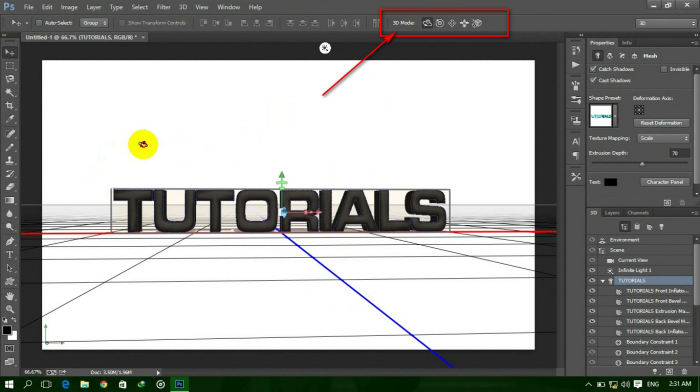This screenshot has height=392, width=700.
Task: Click the Drag 3D Object mode icon
Action: click(452, 23)
